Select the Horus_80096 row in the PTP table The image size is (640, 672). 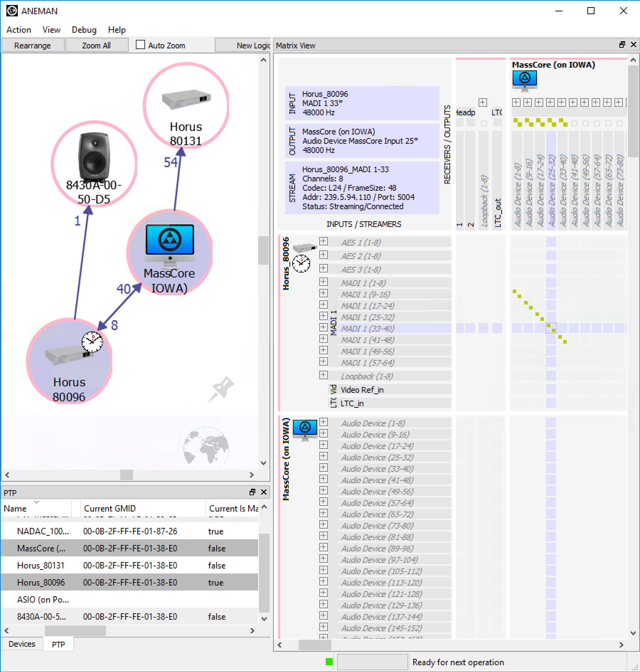point(129,582)
